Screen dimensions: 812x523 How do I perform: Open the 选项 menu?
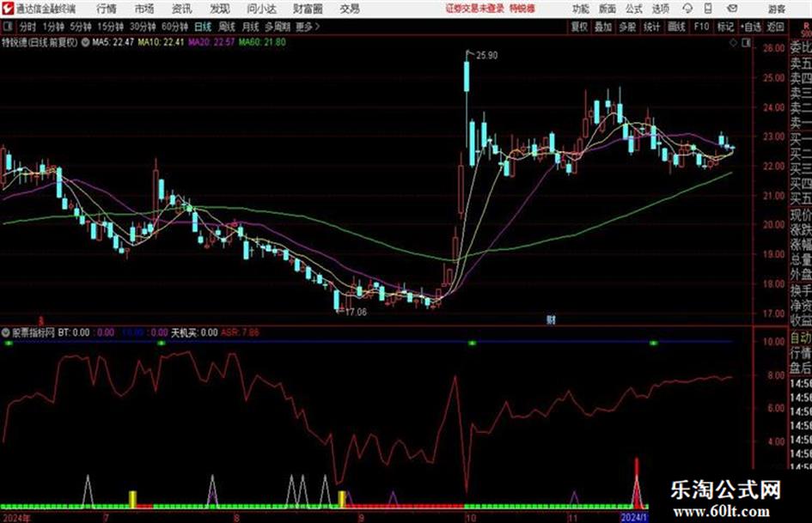[660, 9]
